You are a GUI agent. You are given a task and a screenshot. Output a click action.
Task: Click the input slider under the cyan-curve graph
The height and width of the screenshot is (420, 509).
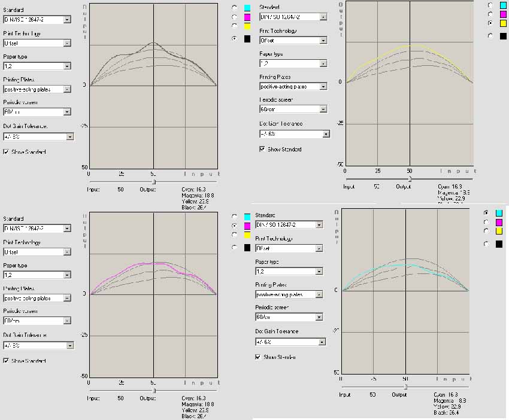coord(405,387)
